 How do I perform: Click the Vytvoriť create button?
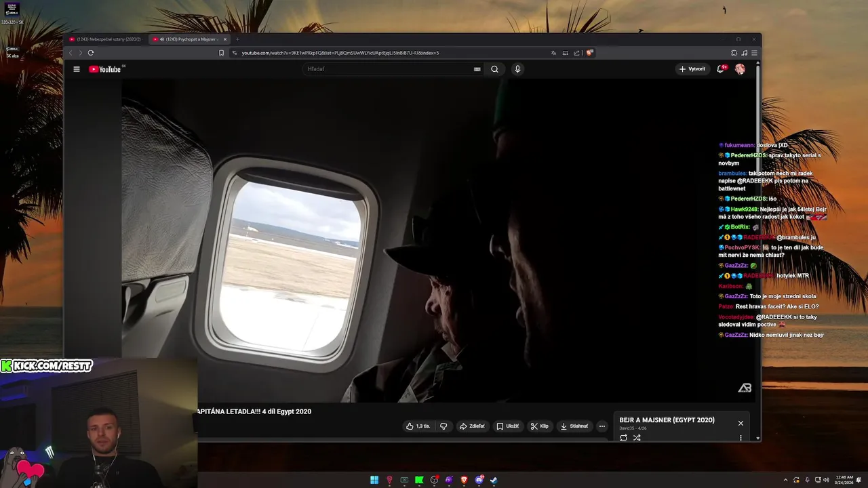[x=692, y=69]
